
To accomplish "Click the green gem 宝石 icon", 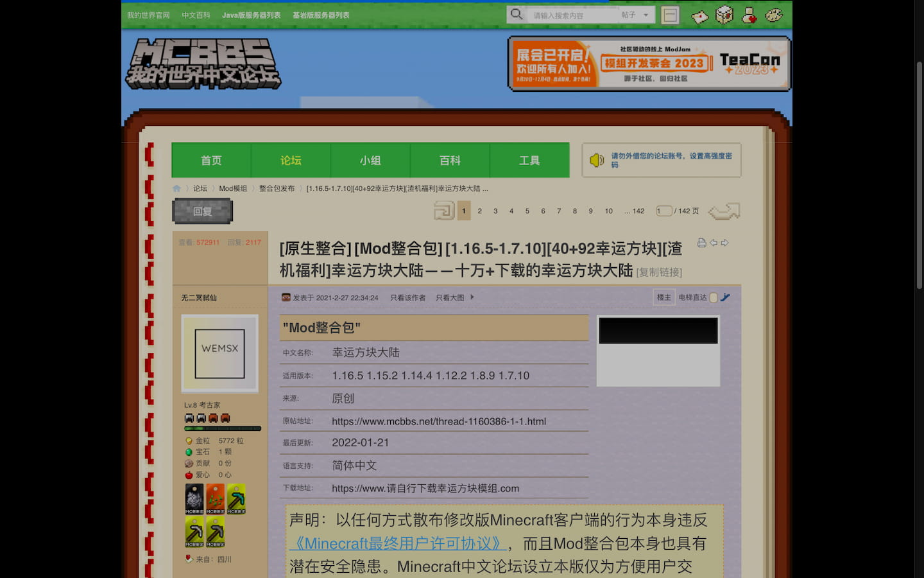I will (x=189, y=452).
